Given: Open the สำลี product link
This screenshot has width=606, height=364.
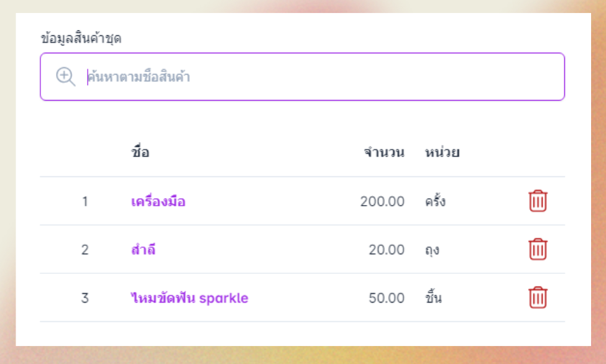Looking at the screenshot, I should 143,250.
